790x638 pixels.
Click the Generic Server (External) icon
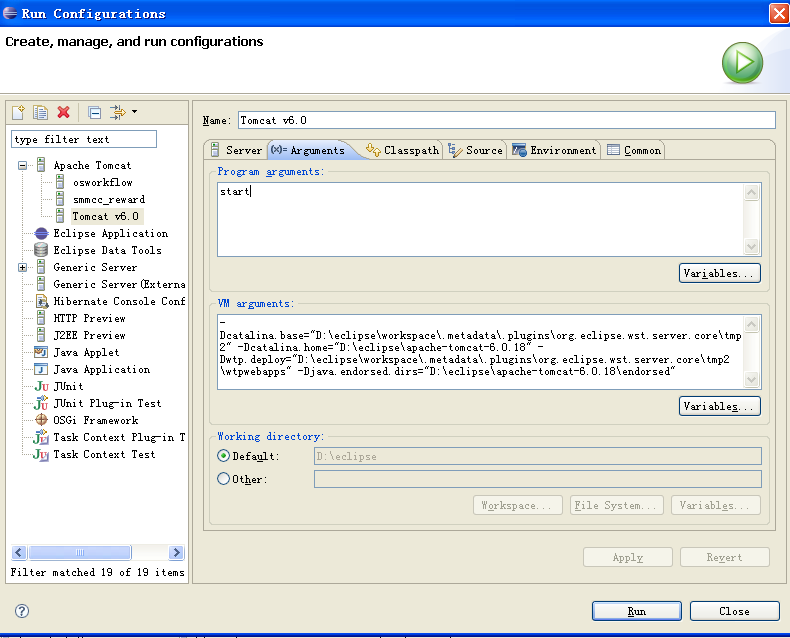(x=41, y=284)
